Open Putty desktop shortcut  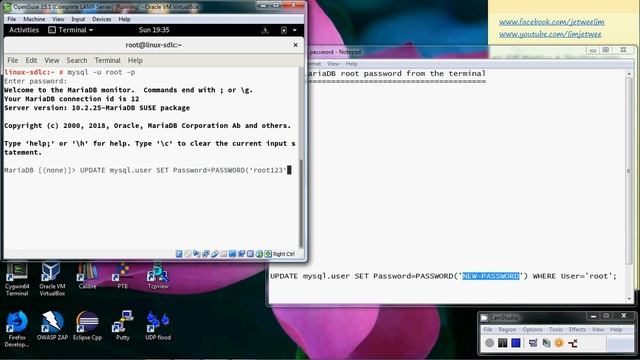[122, 326]
